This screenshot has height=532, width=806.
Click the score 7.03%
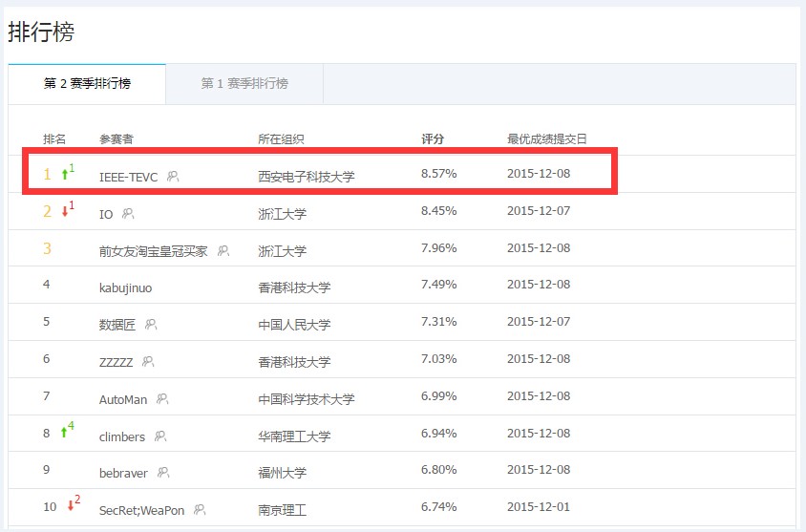click(439, 359)
